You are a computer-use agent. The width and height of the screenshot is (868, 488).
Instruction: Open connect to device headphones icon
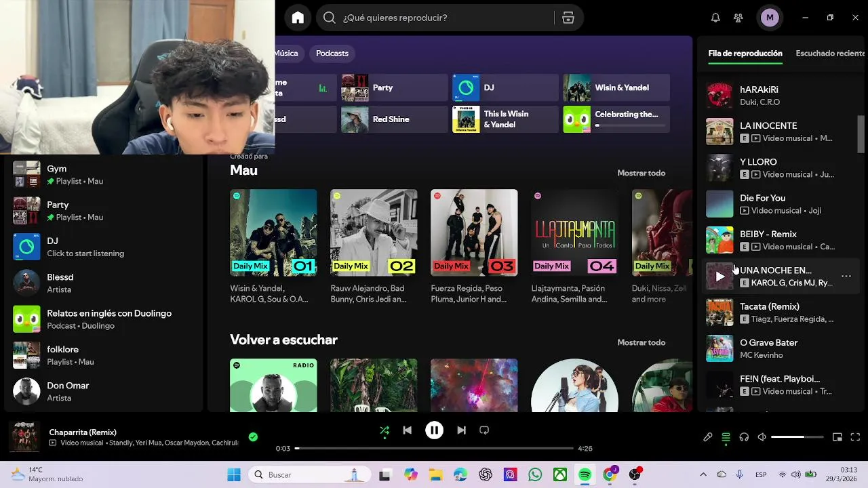pos(744,437)
